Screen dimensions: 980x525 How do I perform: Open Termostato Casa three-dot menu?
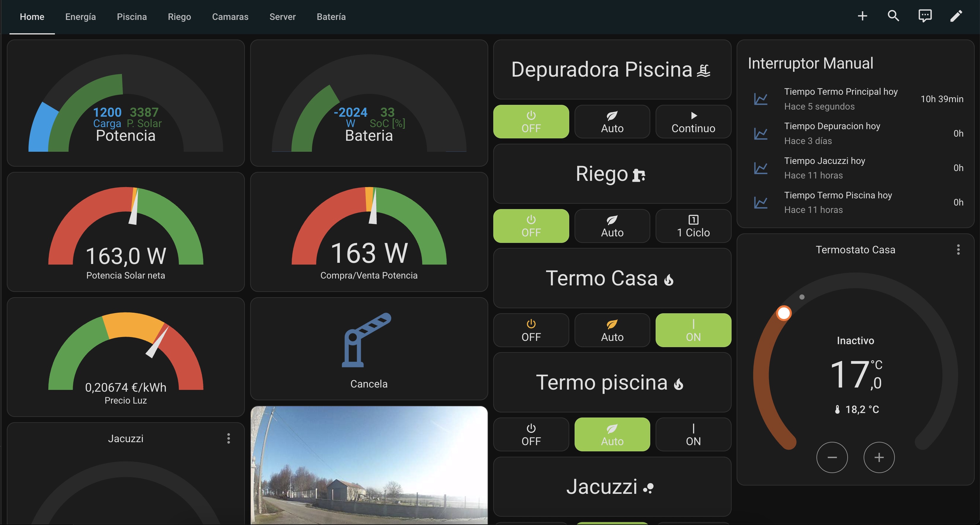click(x=958, y=250)
